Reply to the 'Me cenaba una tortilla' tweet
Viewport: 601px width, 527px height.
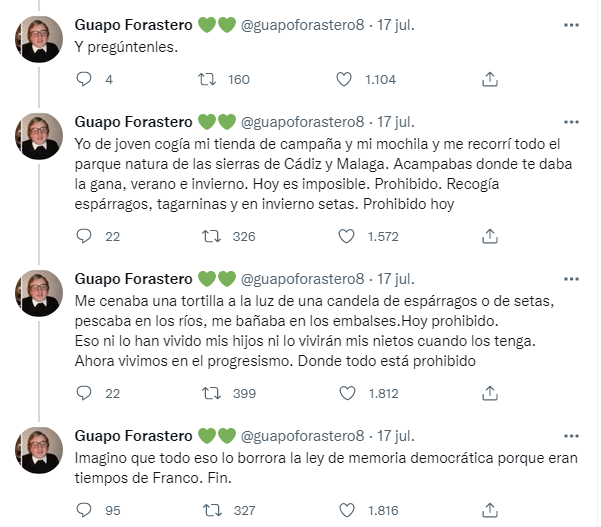(x=86, y=393)
